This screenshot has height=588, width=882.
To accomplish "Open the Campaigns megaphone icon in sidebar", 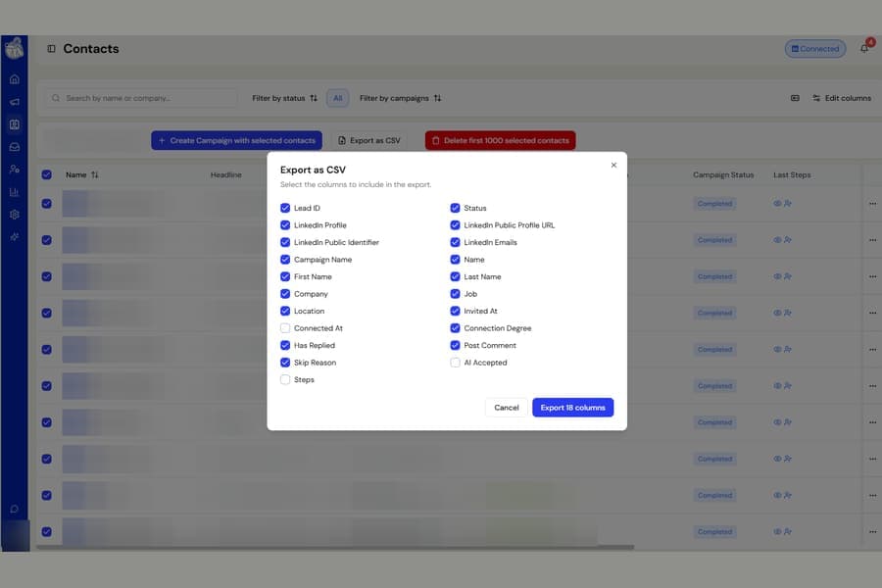I will 15,102.
